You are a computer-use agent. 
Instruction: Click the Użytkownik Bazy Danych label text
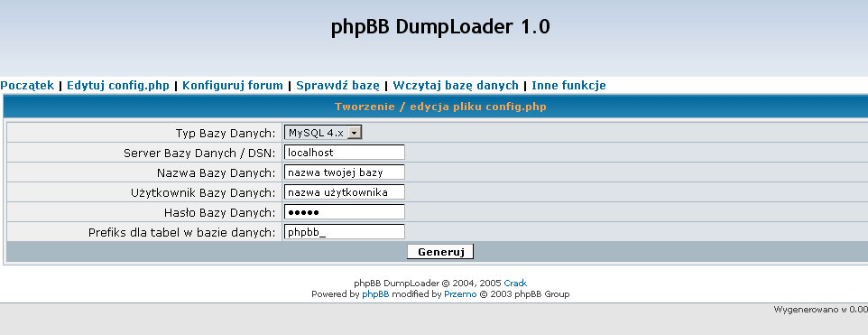203,193
